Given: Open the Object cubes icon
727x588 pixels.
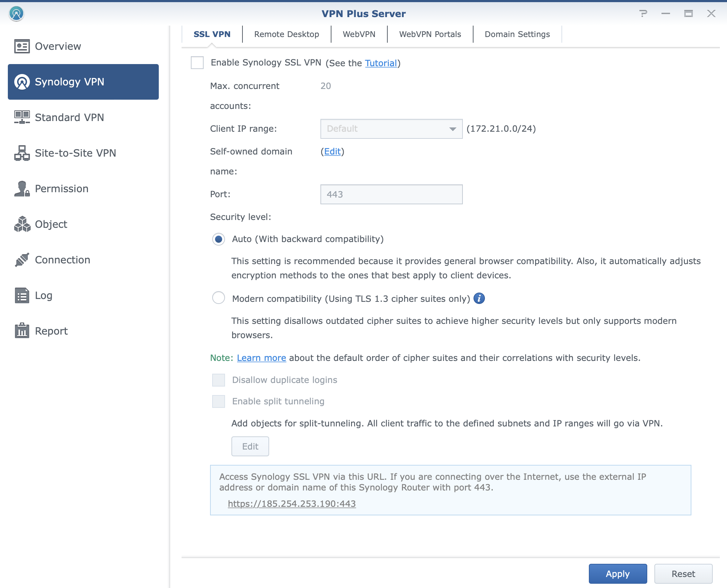Looking at the screenshot, I should pyautogui.click(x=22, y=224).
